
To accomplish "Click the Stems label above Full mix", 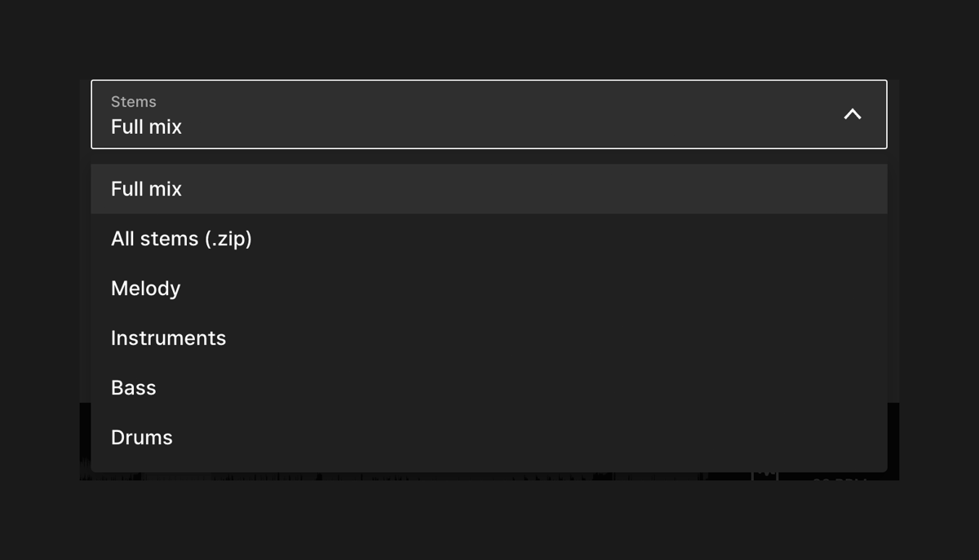I will [x=133, y=101].
